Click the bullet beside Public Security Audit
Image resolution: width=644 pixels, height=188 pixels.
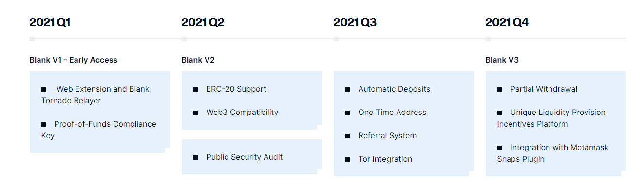196,157
